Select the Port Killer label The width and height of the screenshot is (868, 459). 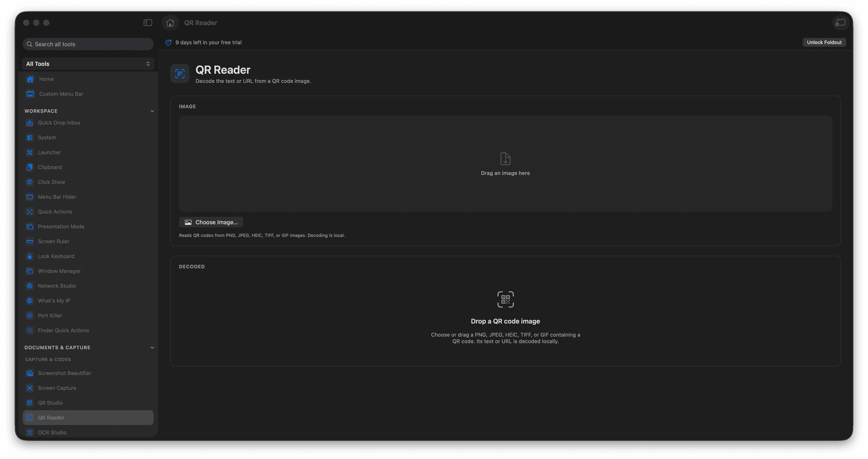[50, 316]
